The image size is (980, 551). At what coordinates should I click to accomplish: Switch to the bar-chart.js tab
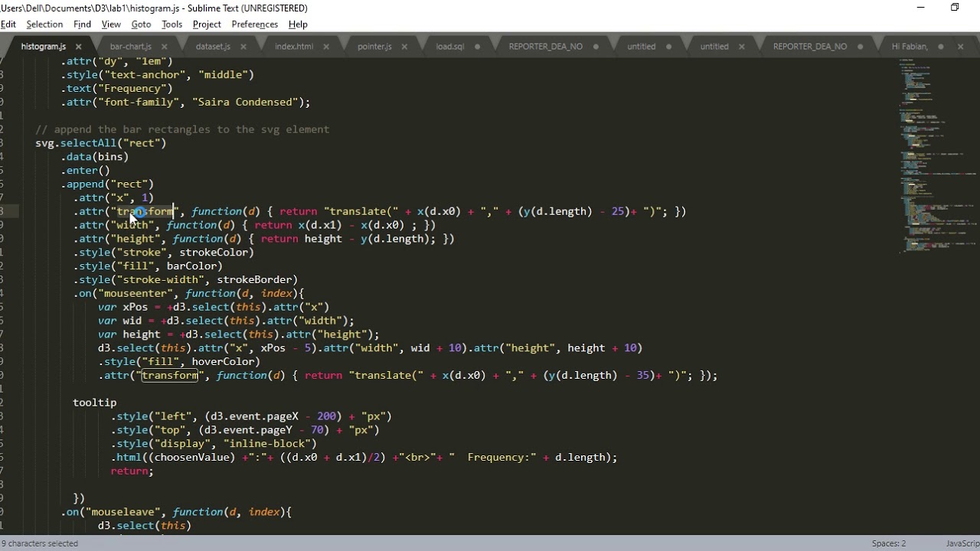pos(130,47)
